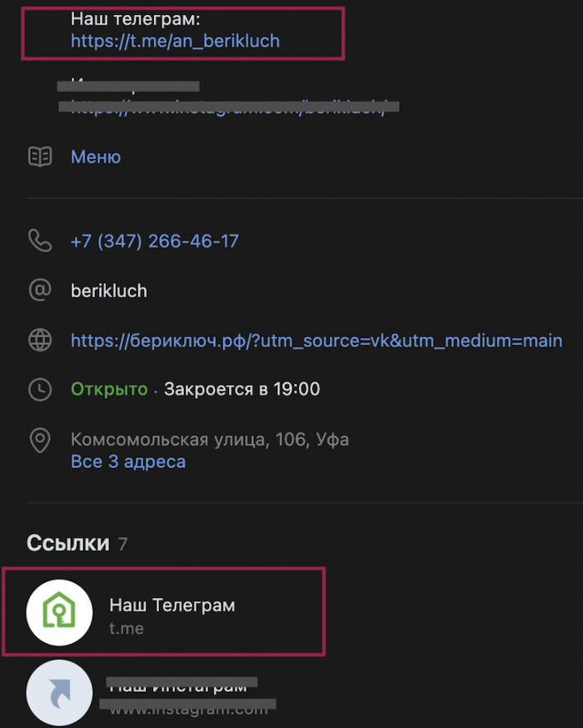This screenshot has height=728, width=583.
Task: Click the green "Открыто" status
Action: click(x=109, y=389)
